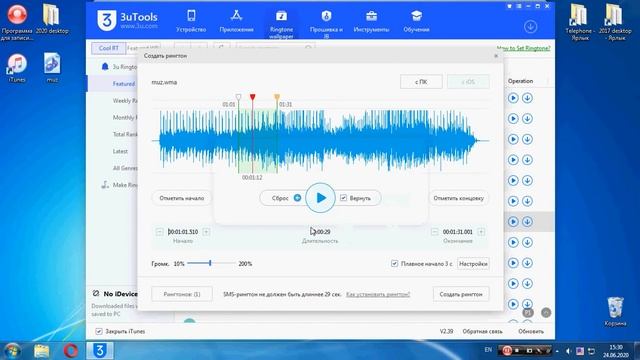Play ringtone in highlighted gray row

tap(513, 222)
